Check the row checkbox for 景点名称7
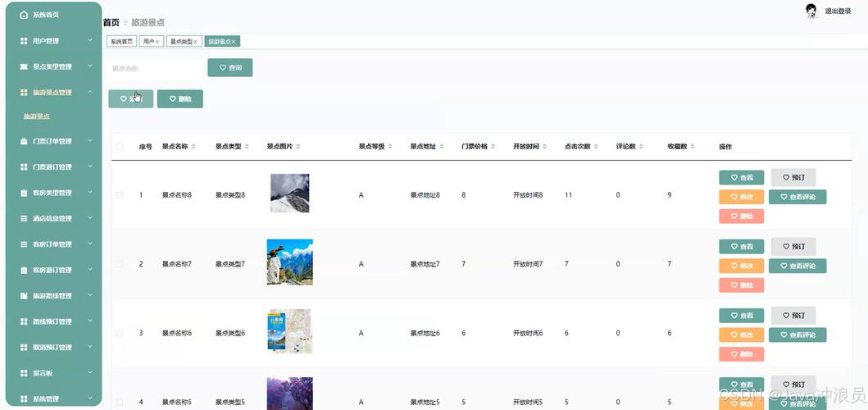Screen dimensions: 868x410 [x=120, y=264]
